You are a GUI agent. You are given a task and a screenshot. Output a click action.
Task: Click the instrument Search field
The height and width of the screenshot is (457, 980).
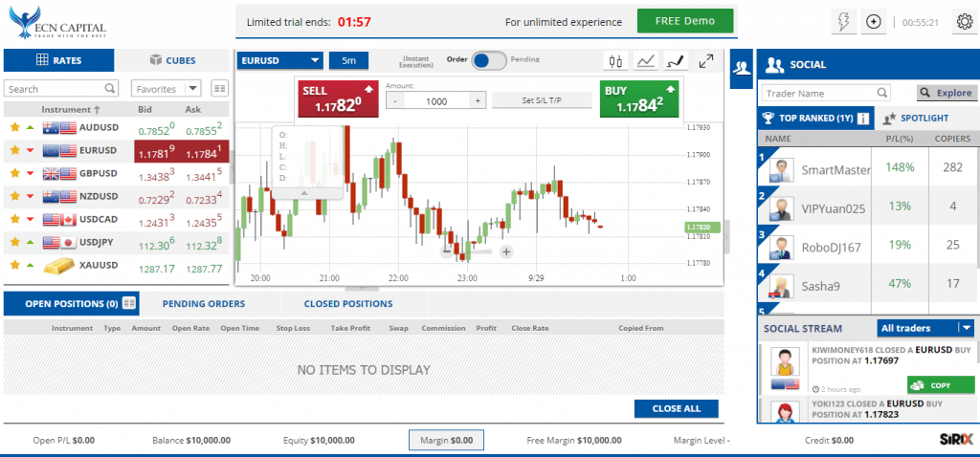tap(60, 89)
